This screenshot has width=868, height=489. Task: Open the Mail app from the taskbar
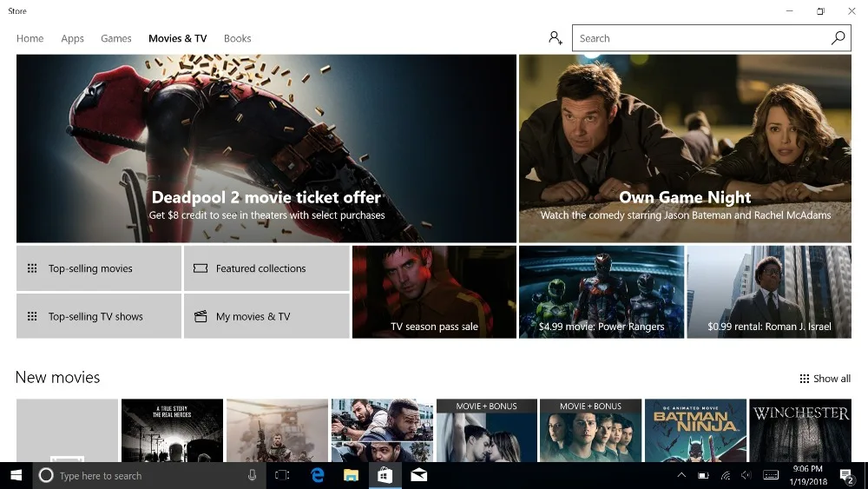[x=419, y=475]
